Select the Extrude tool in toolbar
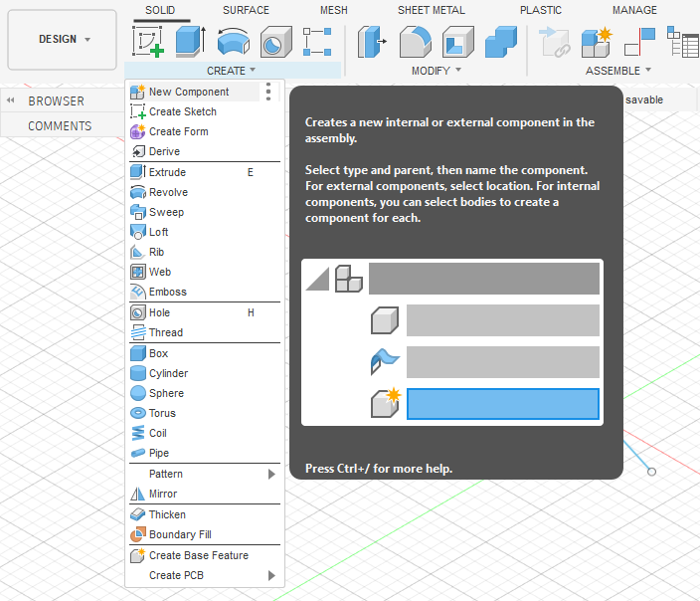This screenshot has height=601, width=700. (190, 42)
